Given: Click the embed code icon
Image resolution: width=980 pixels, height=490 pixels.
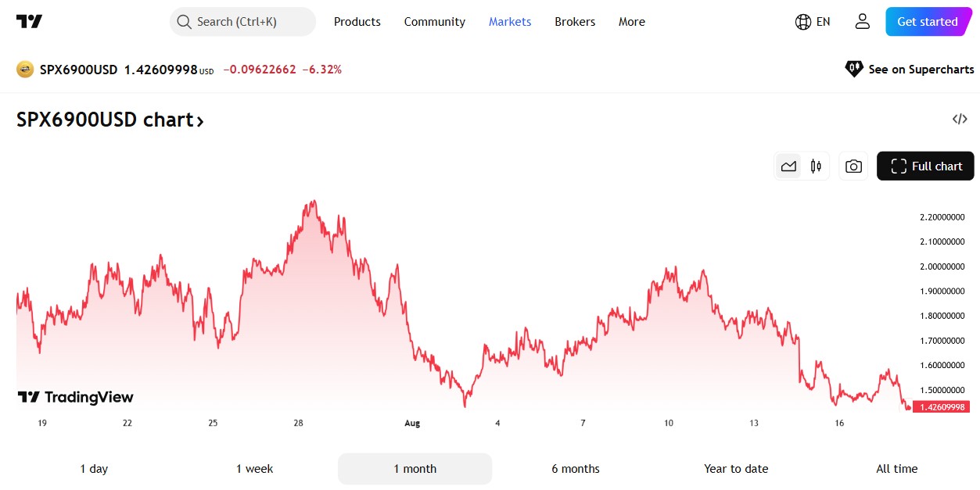Looking at the screenshot, I should (960, 120).
